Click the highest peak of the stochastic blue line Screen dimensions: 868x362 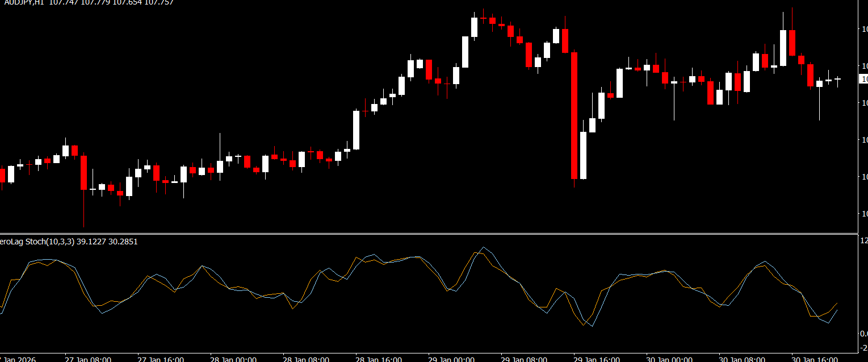[x=484, y=248]
